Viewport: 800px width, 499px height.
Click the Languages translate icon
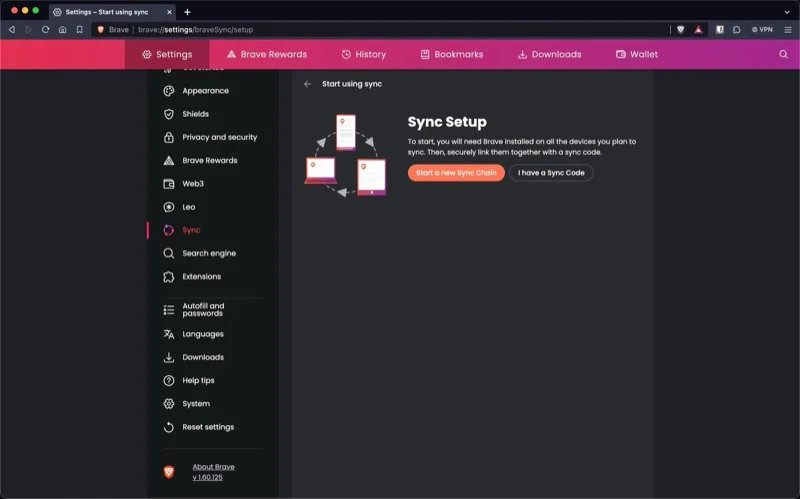pyautogui.click(x=169, y=334)
